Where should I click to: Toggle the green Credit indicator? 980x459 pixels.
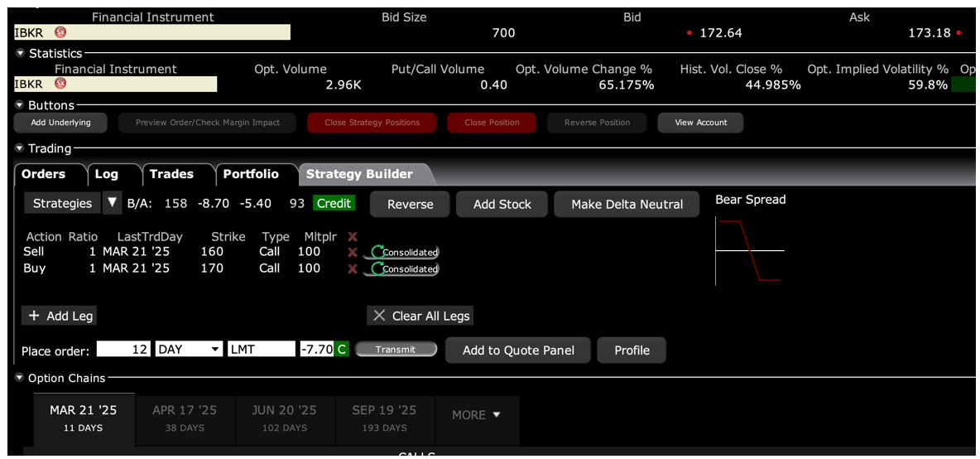[x=334, y=204]
